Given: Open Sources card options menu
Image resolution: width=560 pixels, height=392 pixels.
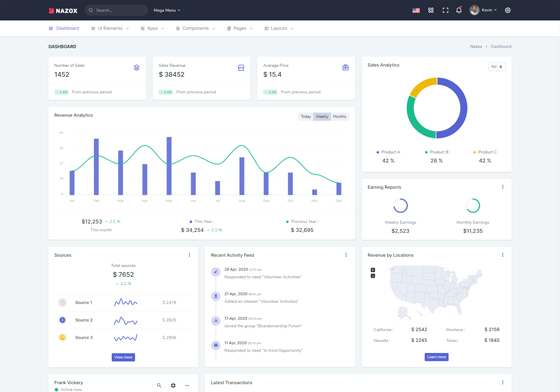Looking at the screenshot, I should pos(189,255).
